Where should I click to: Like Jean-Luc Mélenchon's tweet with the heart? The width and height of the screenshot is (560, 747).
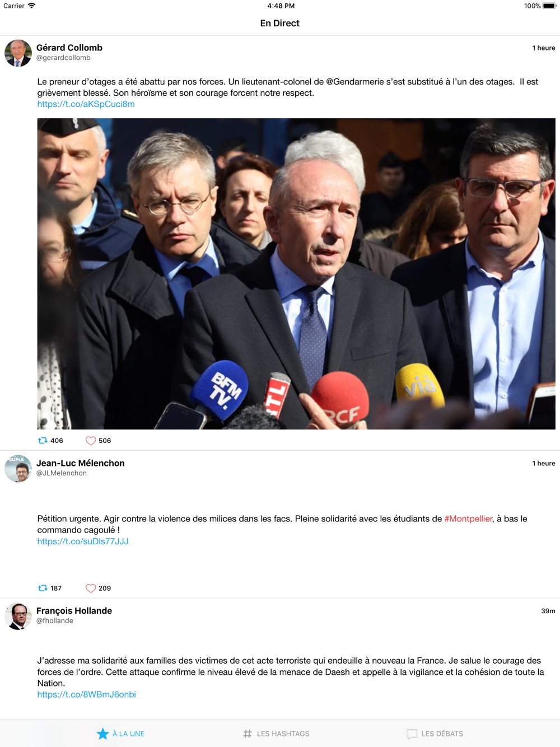91,588
